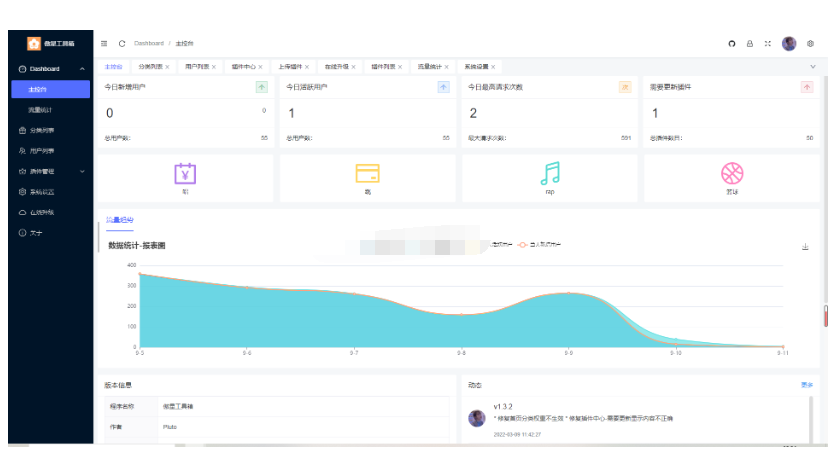Viewport: 832px width, 475px height.
Task: Switch to the 用户列表 tab
Action: point(197,67)
